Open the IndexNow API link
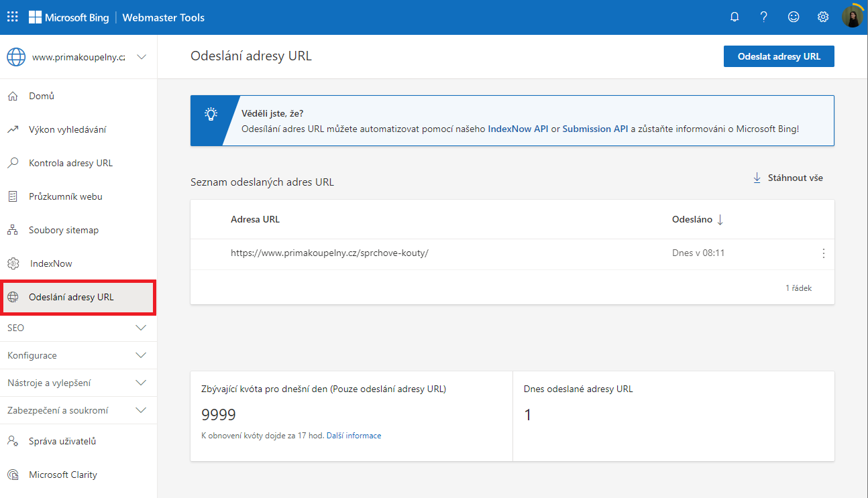The image size is (868, 498). (x=518, y=129)
